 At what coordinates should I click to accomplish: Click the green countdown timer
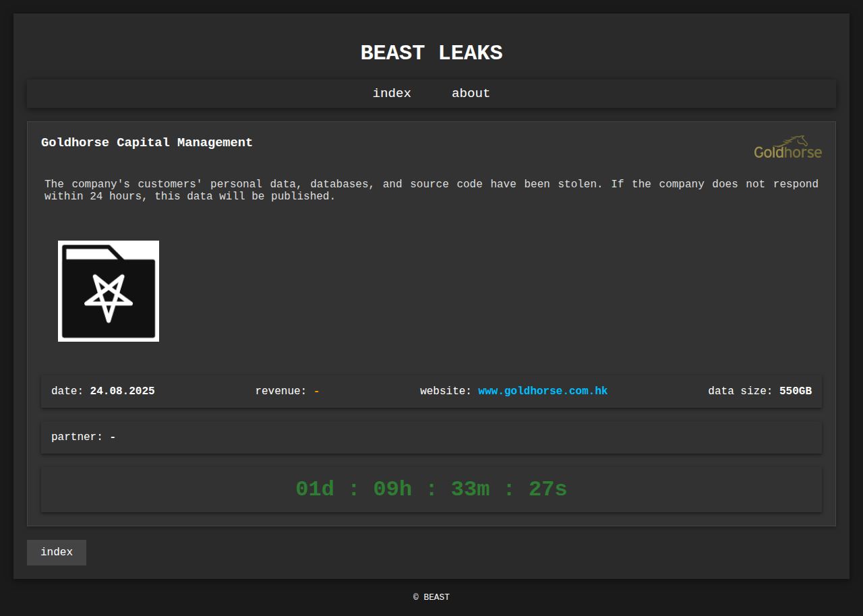point(431,489)
